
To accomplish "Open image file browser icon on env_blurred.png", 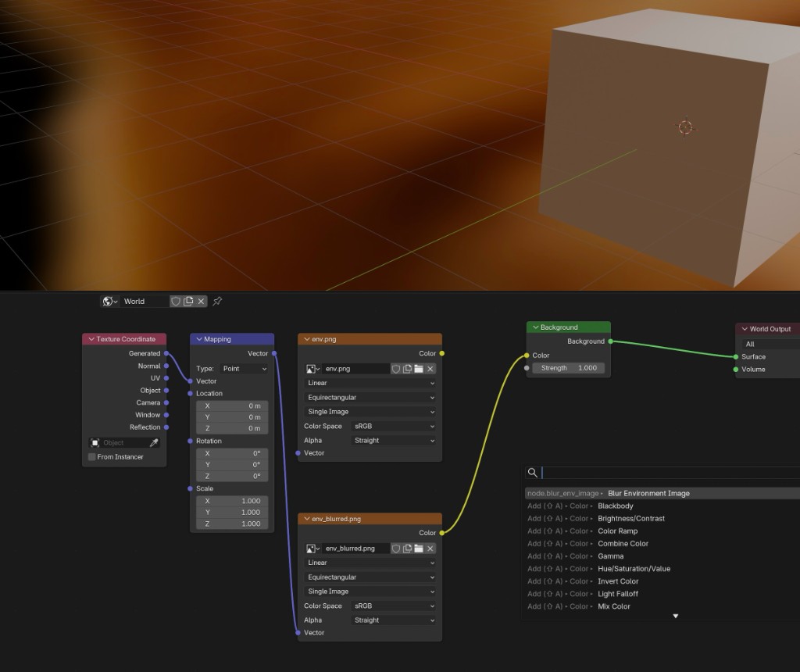I will point(419,548).
